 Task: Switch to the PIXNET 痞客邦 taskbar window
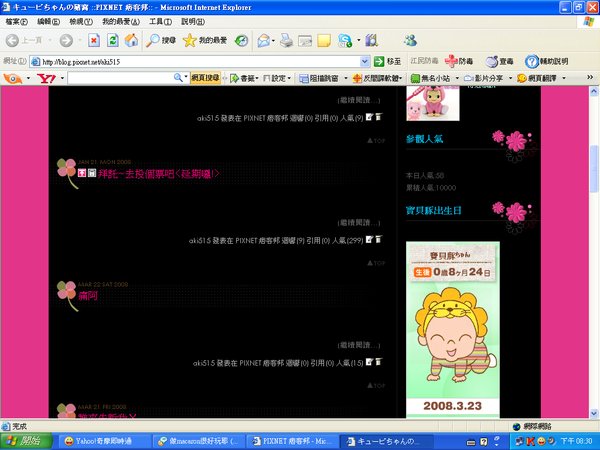293,441
